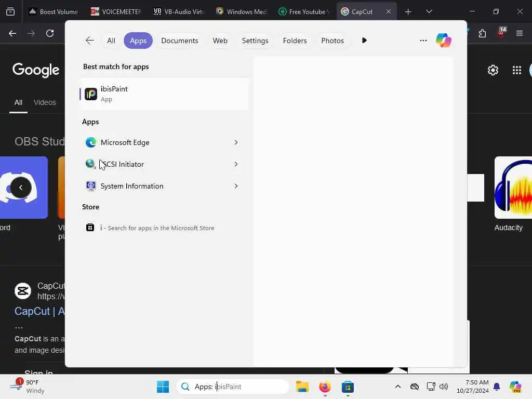
Task: Open Google apps grid
Action: pyautogui.click(x=517, y=70)
